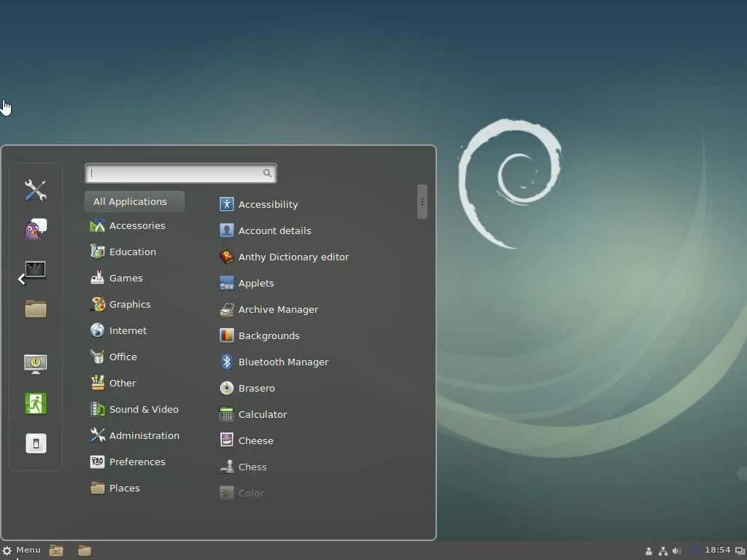Click the Archive Manager icon

[227, 309]
